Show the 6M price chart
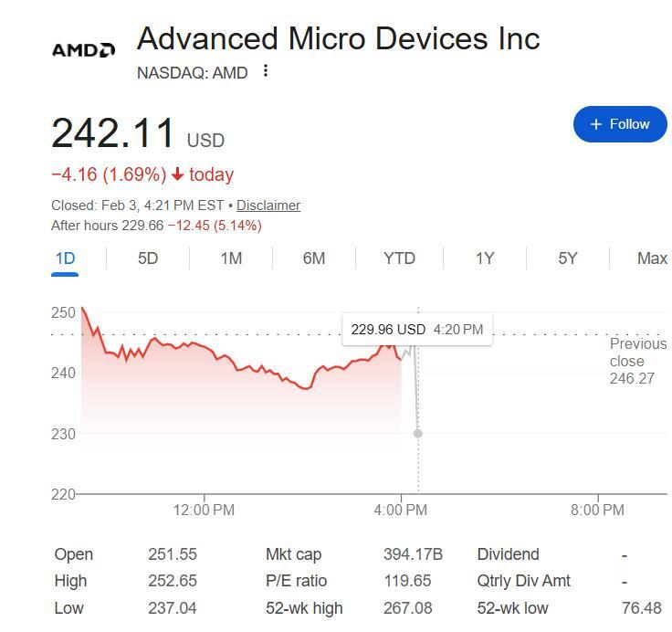 314,258
